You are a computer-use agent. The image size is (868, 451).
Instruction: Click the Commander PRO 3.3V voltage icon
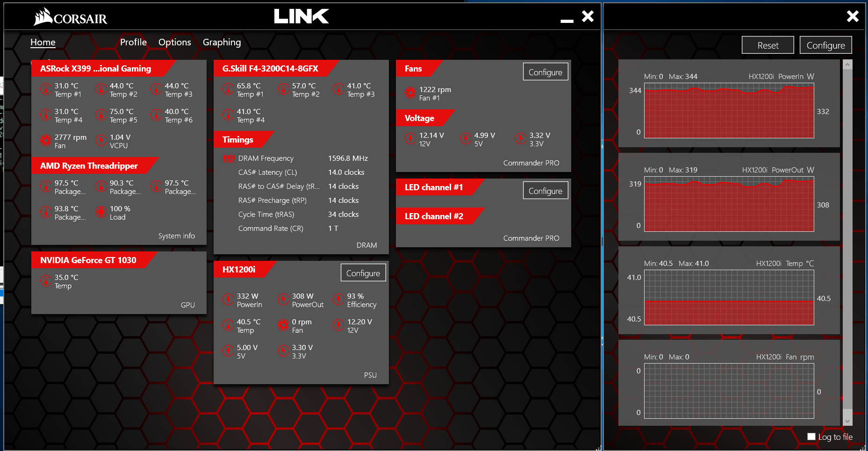pyautogui.click(x=520, y=138)
